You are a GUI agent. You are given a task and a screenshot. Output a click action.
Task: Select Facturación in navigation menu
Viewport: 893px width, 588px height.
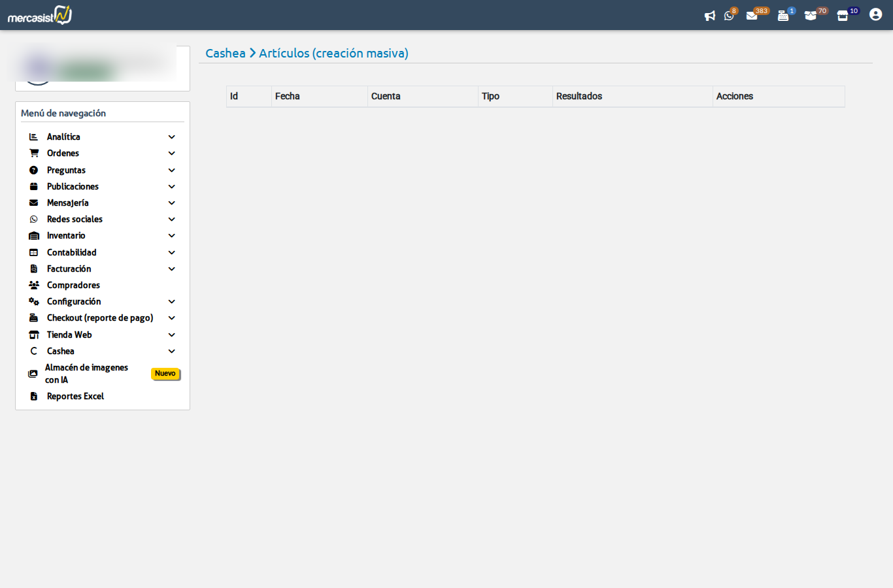[69, 269]
